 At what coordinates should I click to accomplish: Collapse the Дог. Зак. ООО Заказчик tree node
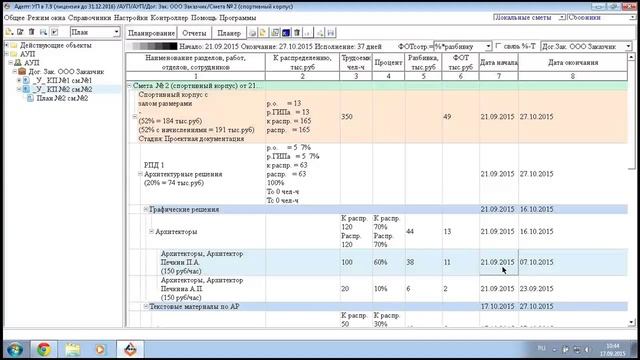coord(15,71)
